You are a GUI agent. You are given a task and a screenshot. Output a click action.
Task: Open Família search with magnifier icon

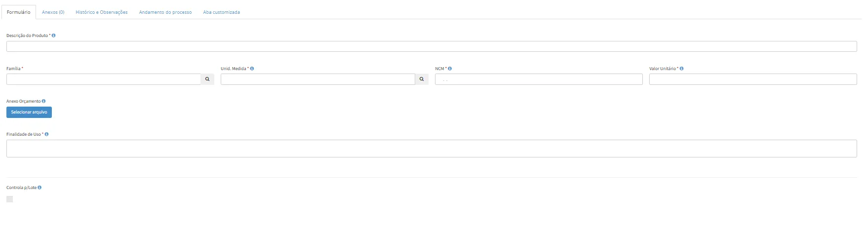(x=207, y=79)
